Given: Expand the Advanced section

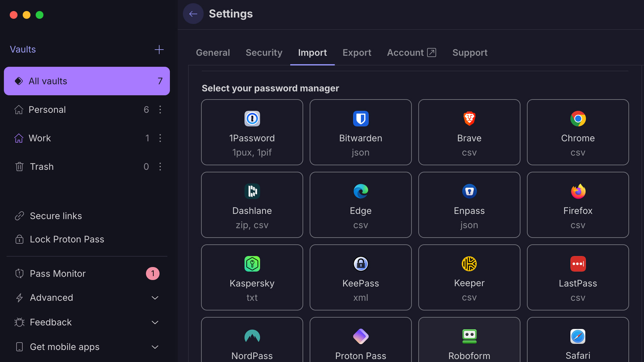Looking at the screenshot, I should [x=155, y=298].
